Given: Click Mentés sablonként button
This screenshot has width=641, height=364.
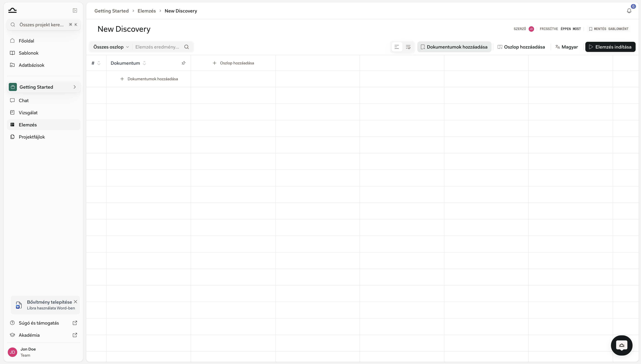Looking at the screenshot, I should (609, 29).
